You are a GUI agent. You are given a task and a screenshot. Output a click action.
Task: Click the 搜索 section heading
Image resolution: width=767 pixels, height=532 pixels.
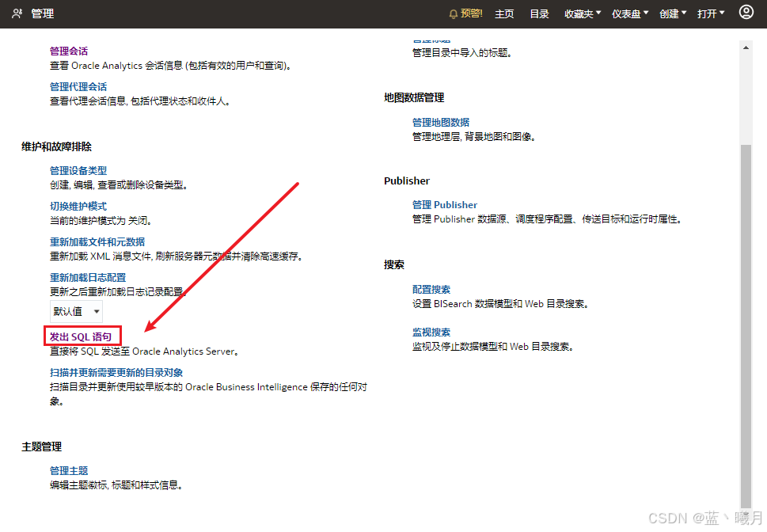(393, 264)
